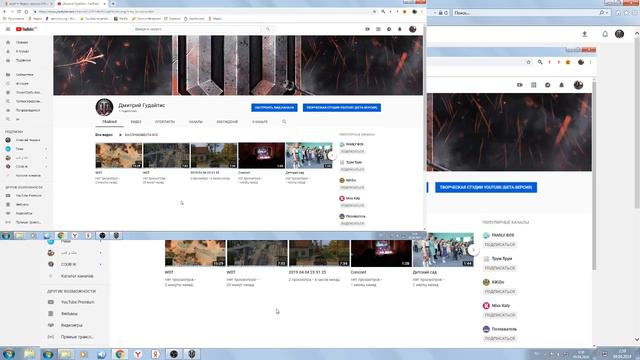Image resolution: width=640 pixels, height=360 pixels.
Task: Open notifications bell in the small window header
Action: 400,29
